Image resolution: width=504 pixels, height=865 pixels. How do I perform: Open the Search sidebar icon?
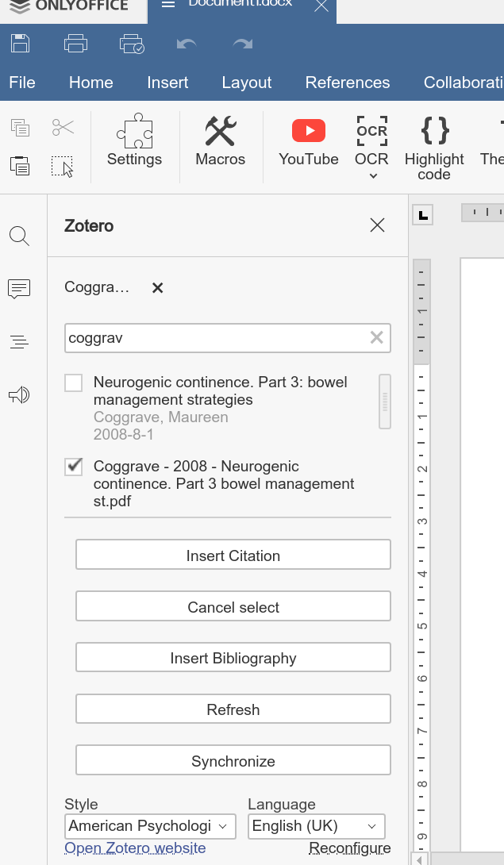pos(19,236)
